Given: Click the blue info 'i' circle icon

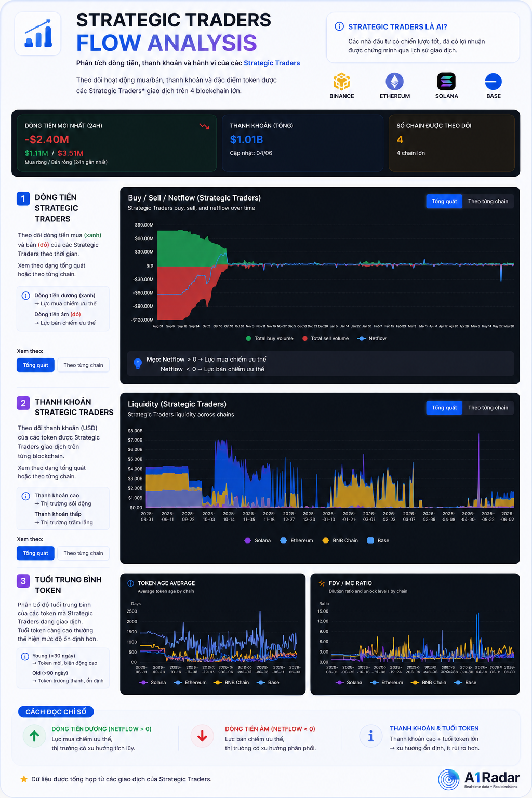Looking at the screenshot, I should (x=371, y=736).
